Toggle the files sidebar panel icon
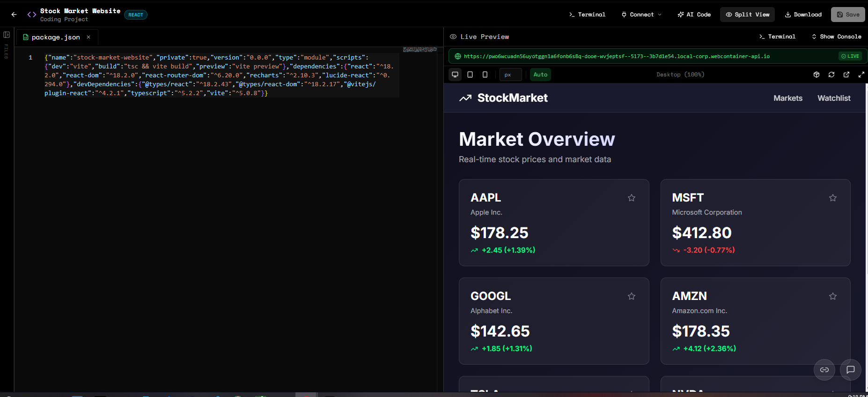 7,35
